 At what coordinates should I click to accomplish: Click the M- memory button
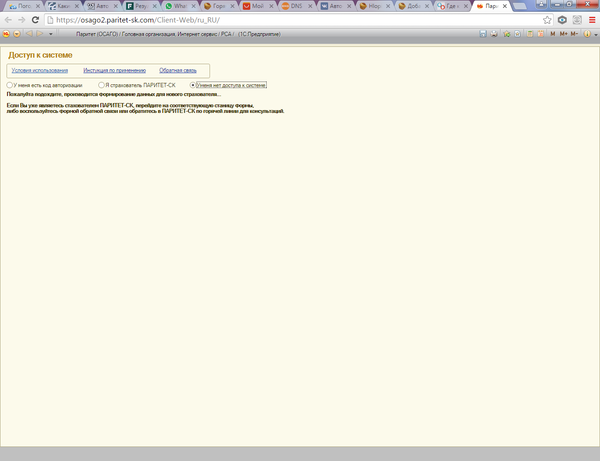point(574,34)
